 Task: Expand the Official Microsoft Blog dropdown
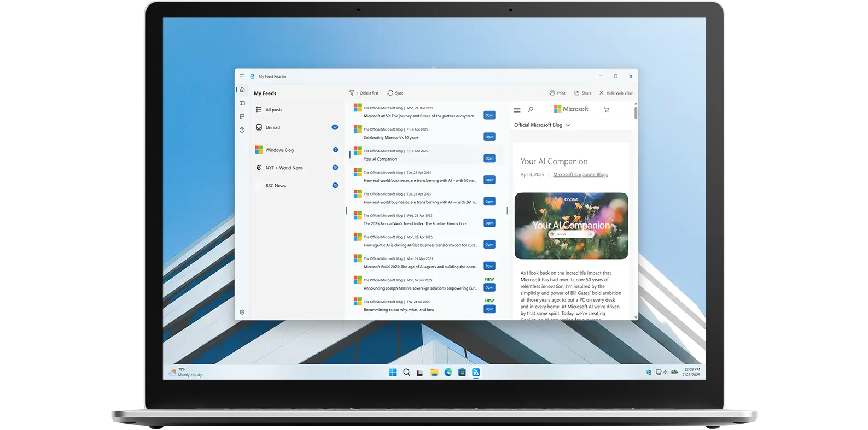pos(542,125)
